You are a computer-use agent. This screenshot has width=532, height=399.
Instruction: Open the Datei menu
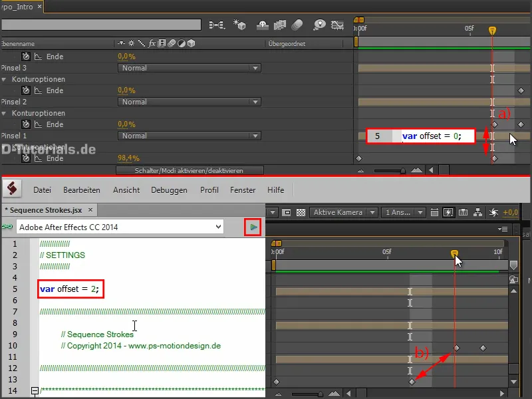click(42, 190)
